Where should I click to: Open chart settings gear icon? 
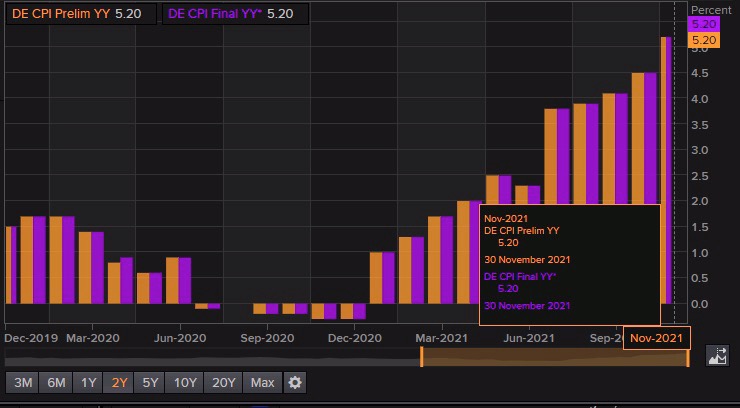294,382
